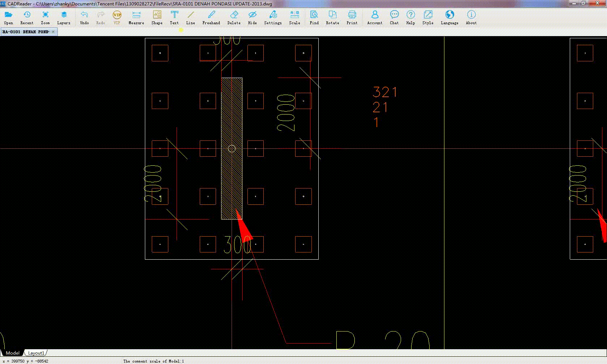
Task: Open the Layers panel
Action: click(x=64, y=17)
